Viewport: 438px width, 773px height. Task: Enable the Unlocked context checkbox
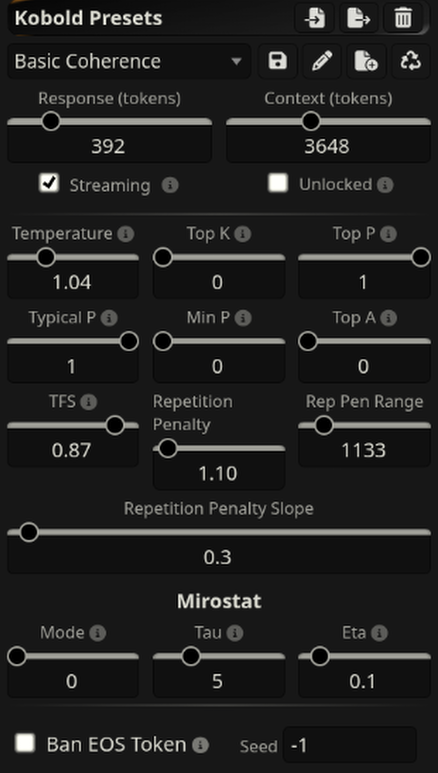(278, 183)
